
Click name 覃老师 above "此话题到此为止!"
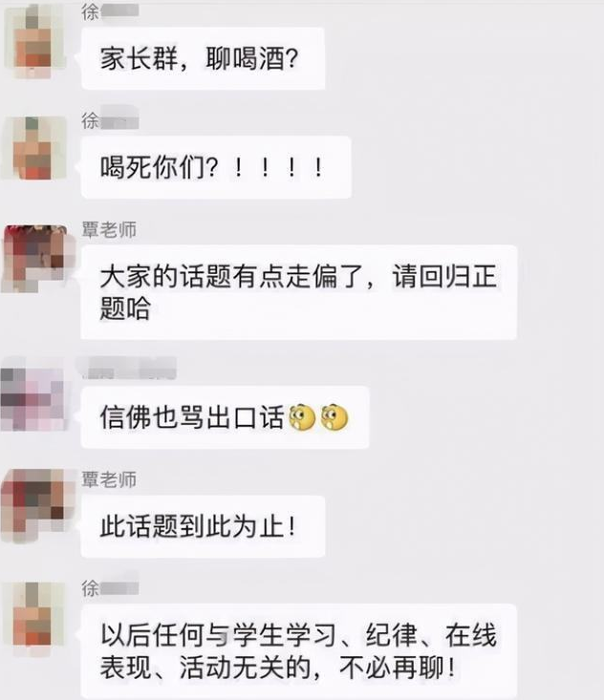109,480
